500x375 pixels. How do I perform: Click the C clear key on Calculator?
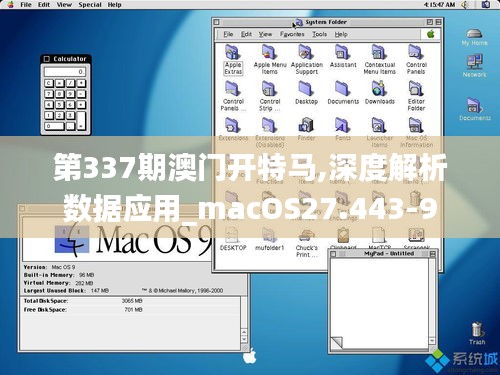point(49,83)
